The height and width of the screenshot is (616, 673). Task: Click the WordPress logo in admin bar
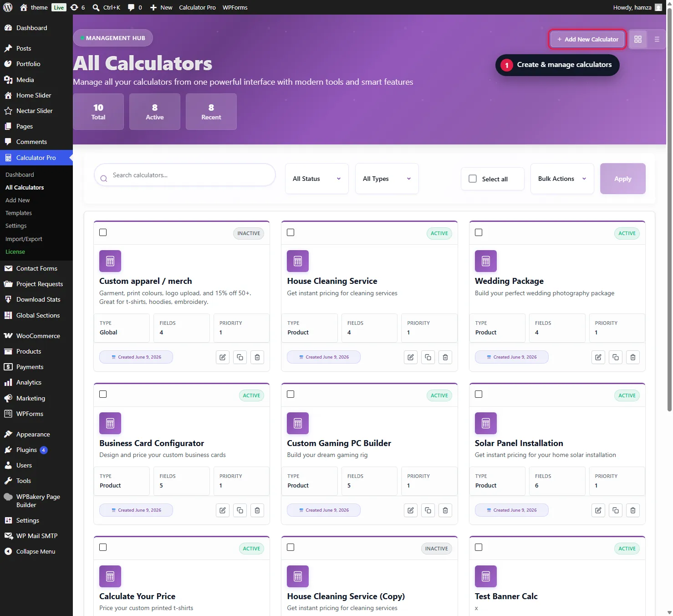8,7
